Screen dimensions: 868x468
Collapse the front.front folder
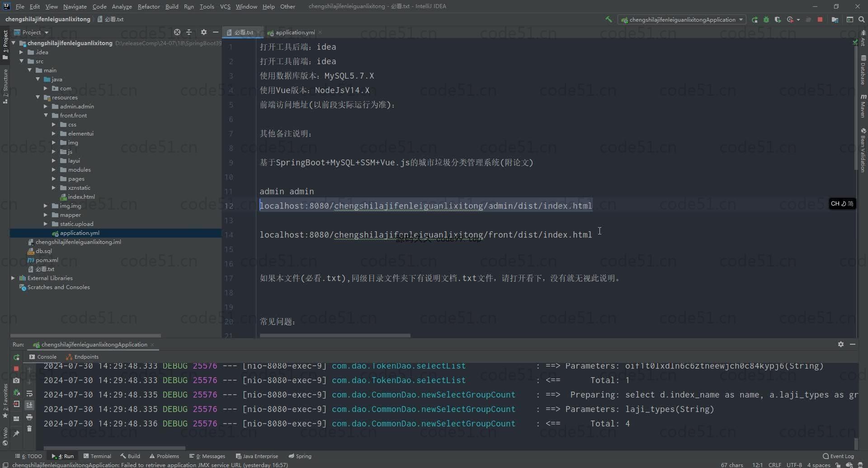pyautogui.click(x=46, y=116)
